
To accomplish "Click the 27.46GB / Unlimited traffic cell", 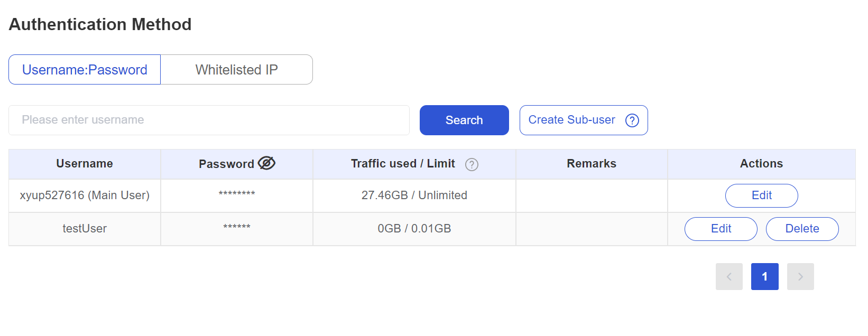I will (x=414, y=195).
